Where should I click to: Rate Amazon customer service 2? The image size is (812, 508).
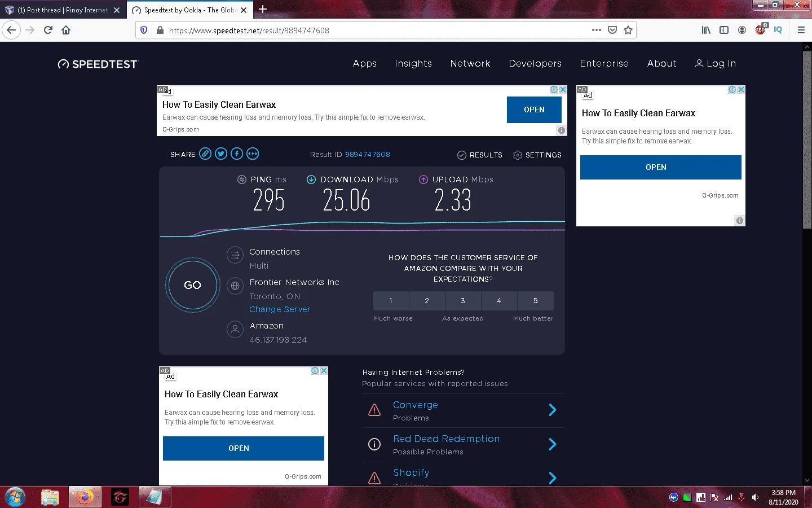(x=427, y=301)
